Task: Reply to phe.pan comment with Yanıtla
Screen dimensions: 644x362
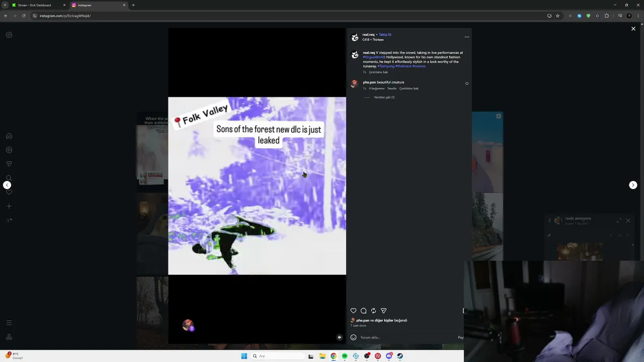Action: 392,88
